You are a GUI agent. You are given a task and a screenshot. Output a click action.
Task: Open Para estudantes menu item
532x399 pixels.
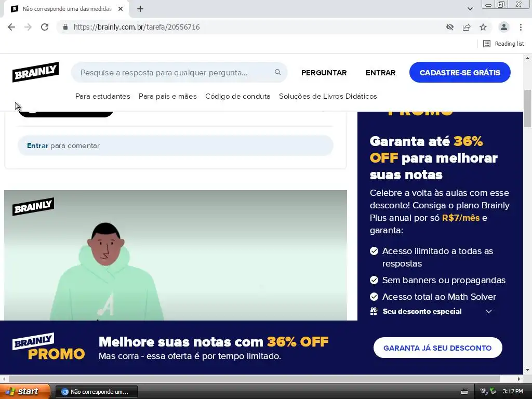tap(102, 96)
